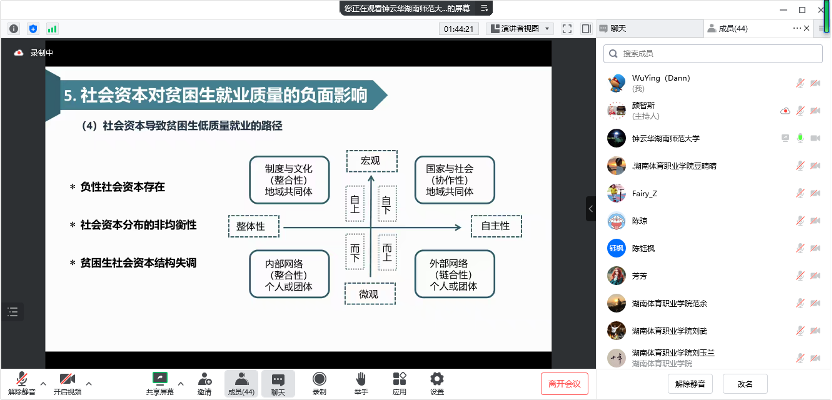Open the 设置 settings gear
Viewport: 832px width, 400px height.
tap(437, 382)
